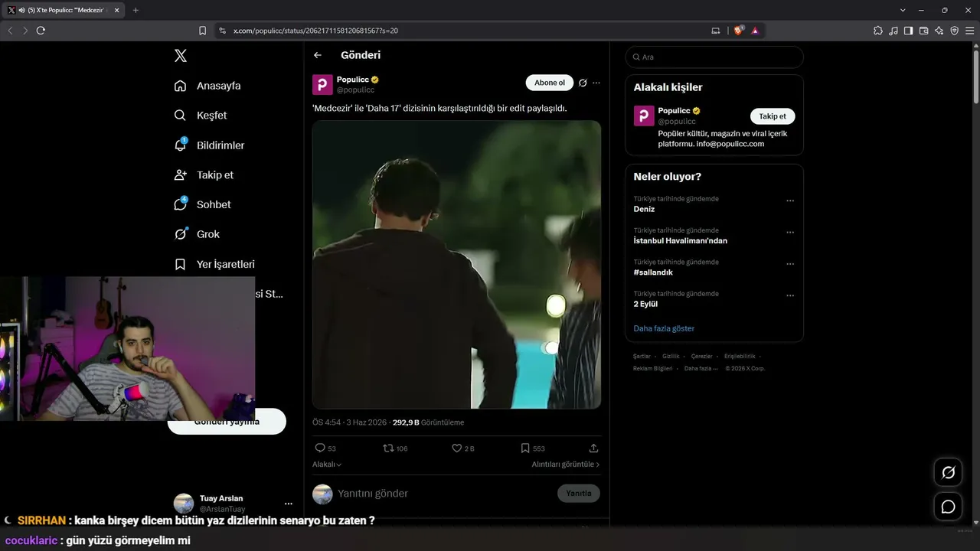Open the floating messages chat button
Screen dimensions: 980x551
tap(948, 507)
